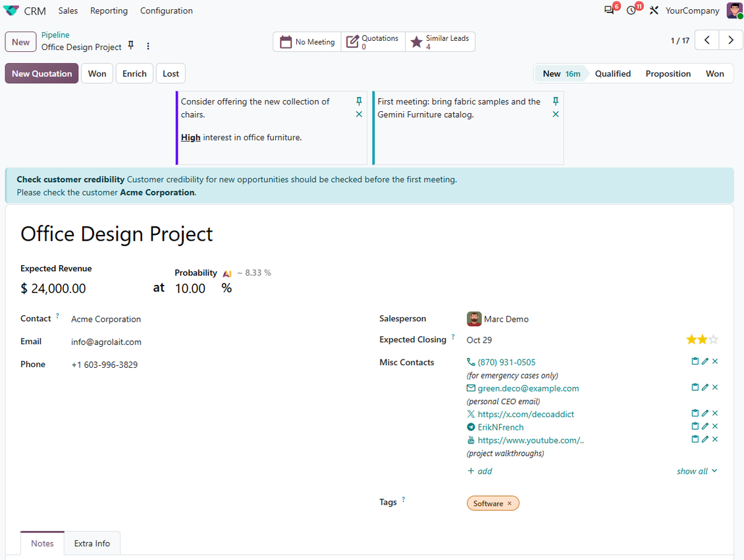Edit the green.deco@example.com contact entry
The width and height of the screenshot is (744, 560).
click(x=705, y=388)
